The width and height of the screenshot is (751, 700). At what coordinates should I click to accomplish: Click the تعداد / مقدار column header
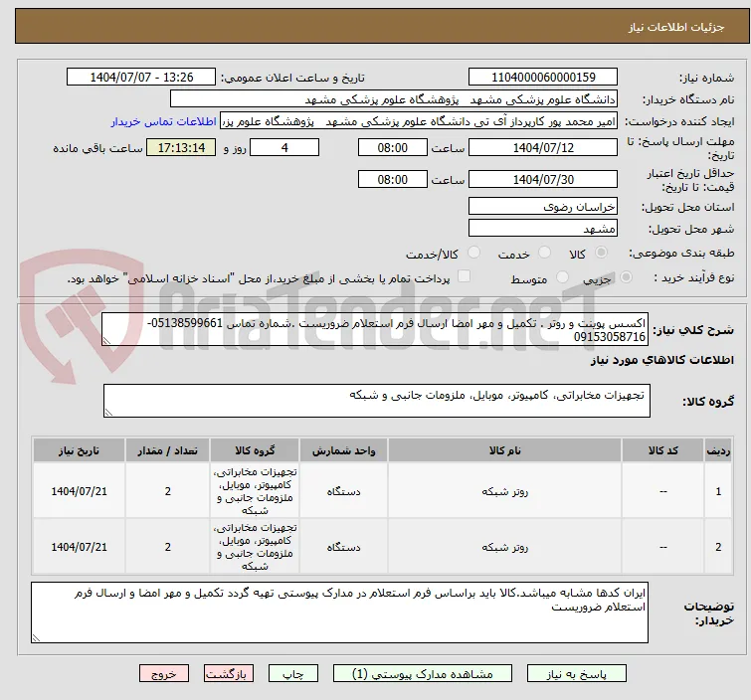pos(168,450)
